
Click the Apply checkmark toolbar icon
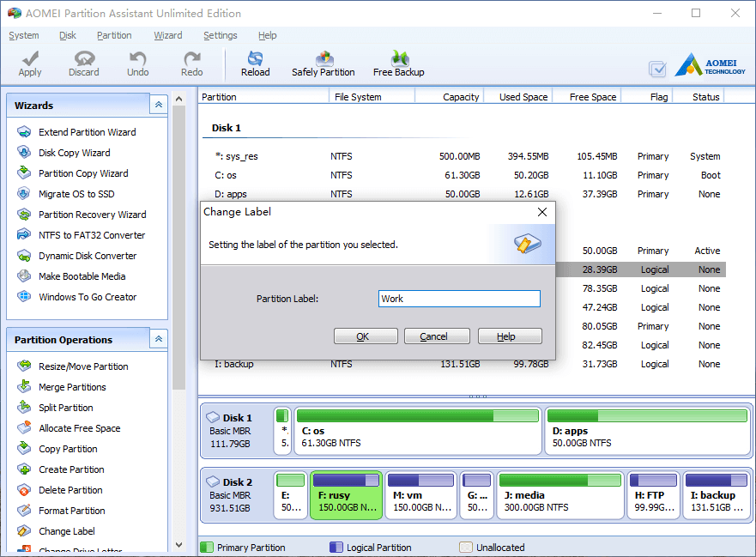30,64
